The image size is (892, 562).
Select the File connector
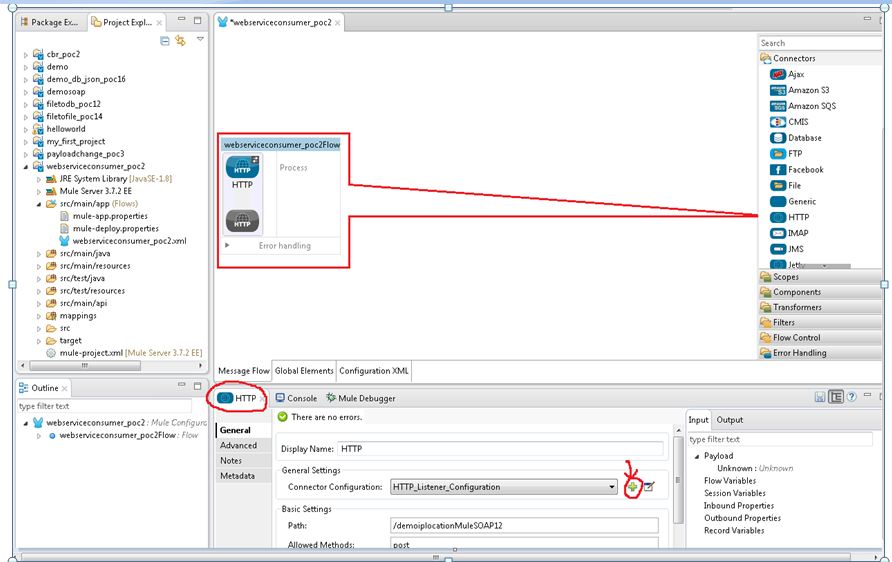tap(785, 185)
